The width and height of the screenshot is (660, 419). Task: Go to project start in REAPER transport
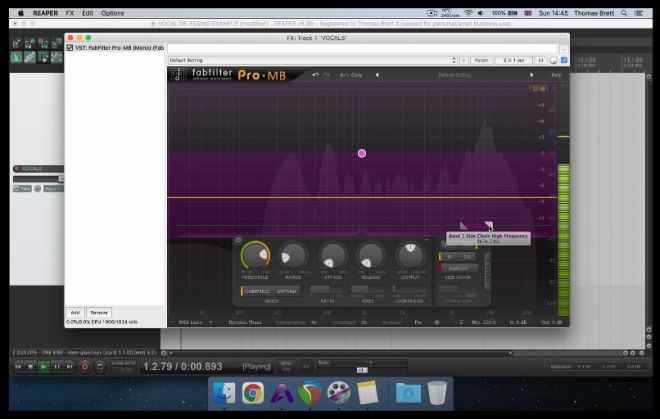point(18,366)
